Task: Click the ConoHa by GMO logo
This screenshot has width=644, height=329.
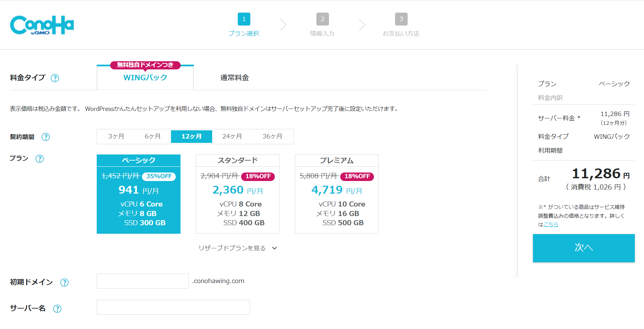Action: click(x=42, y=25)
